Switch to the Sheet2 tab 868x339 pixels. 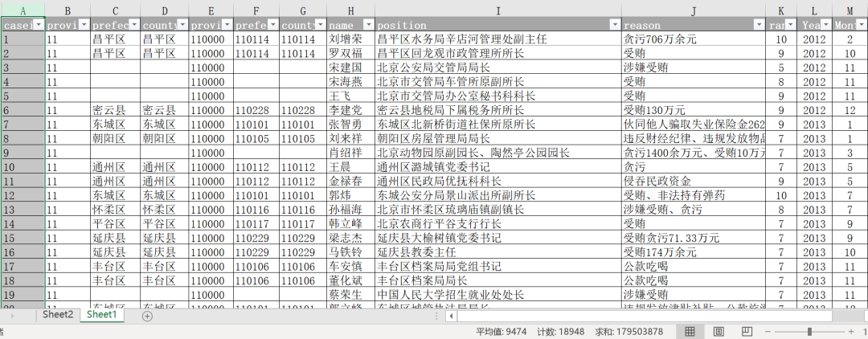pyautogui.click(x=58, y=315)
